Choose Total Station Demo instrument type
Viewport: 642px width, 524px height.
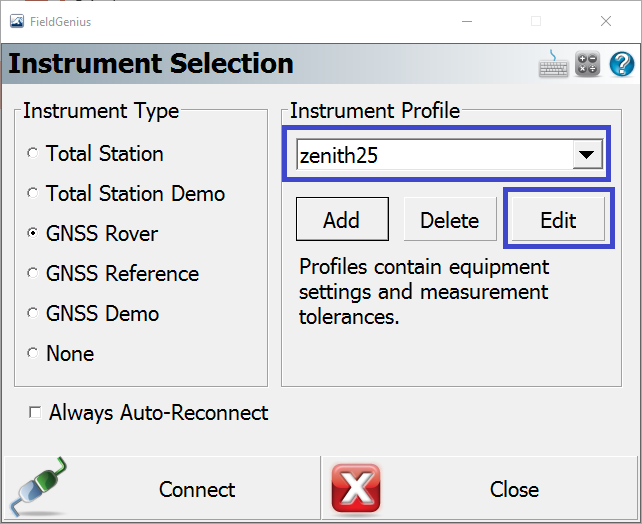click(34, 194)
